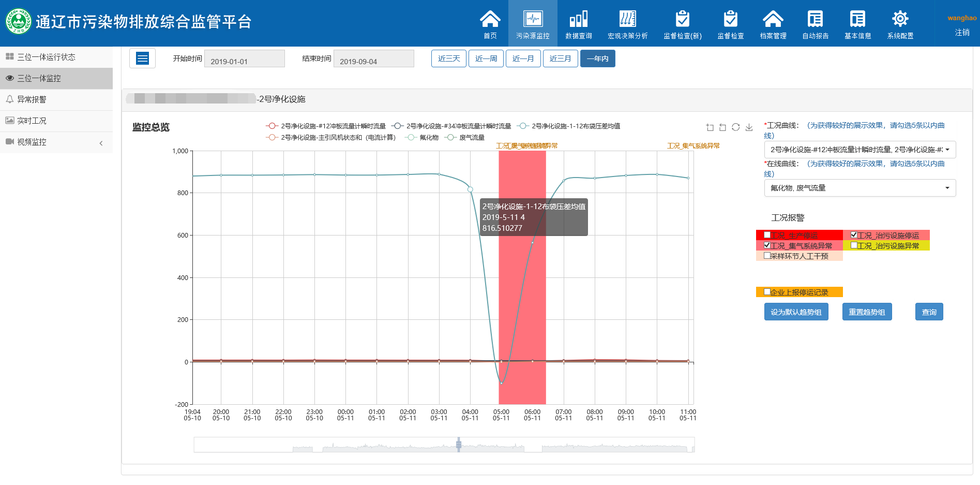The width and height of the screenshot is (980, 485).
Task: Open the 宏观决策分析 icon in navbar
Action: [x=627, y=24]
